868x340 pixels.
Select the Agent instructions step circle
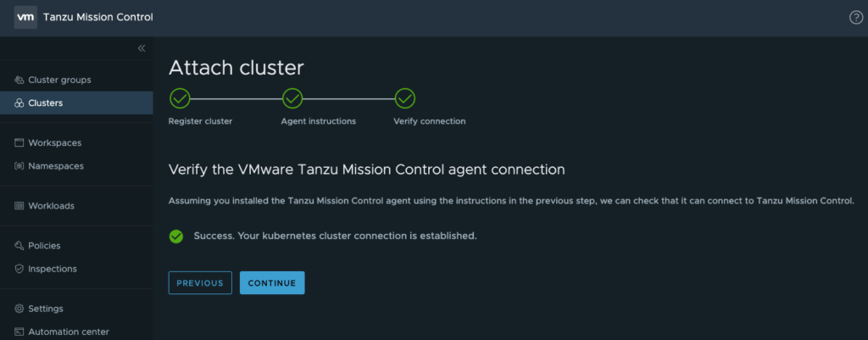(x=292, y=98)
